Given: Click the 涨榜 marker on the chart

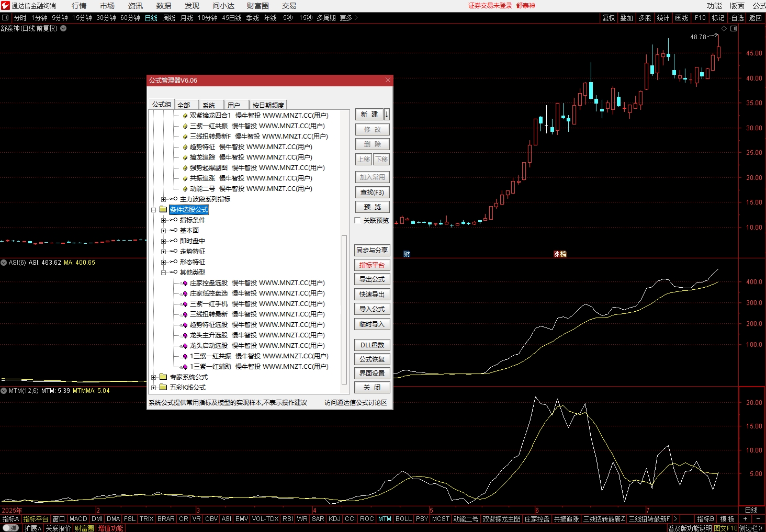Looking at the screenshot, I should (560, 254).
